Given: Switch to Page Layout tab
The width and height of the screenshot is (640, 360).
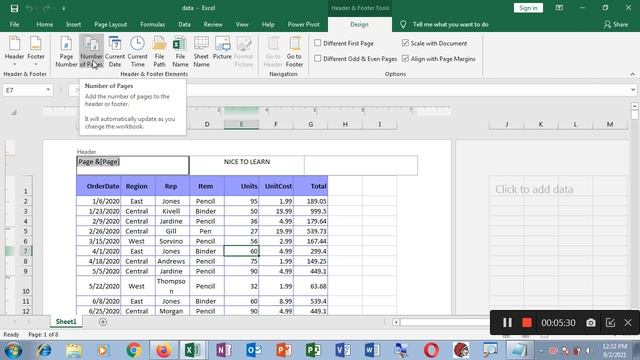Looking at the screenshot, I should click(x=111, y=24).
